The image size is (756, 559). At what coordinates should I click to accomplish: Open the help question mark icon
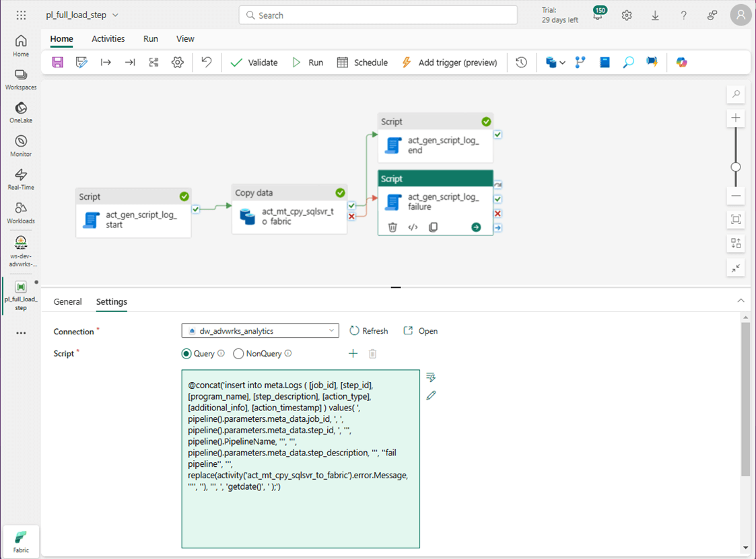point(684,15)
